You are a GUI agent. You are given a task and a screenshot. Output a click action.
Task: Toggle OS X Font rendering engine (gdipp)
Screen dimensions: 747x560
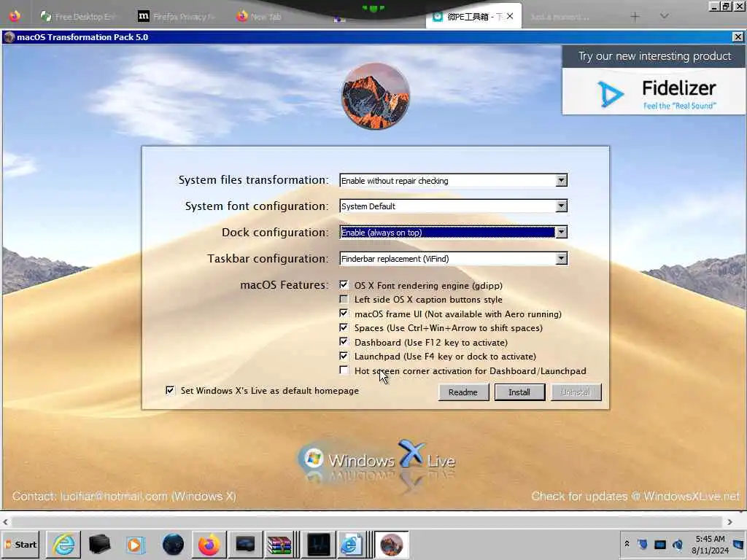[x=344, y=285]
